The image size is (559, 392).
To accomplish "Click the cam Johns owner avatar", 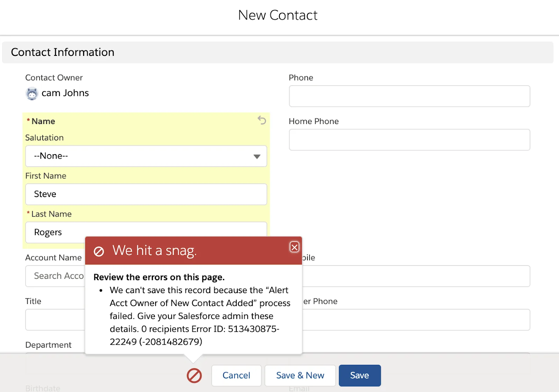I will coord(32,93).
